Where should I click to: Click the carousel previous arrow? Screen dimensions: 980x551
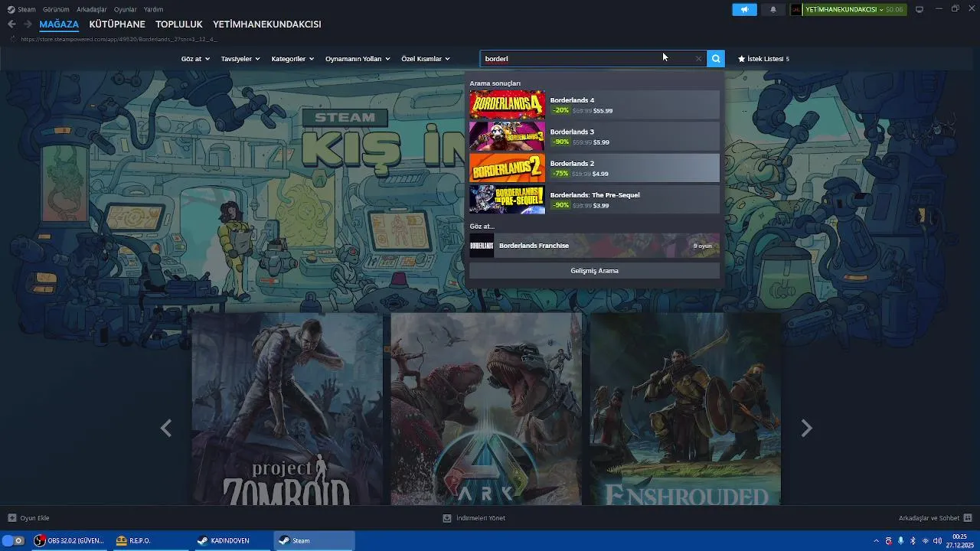pos(166,428)
